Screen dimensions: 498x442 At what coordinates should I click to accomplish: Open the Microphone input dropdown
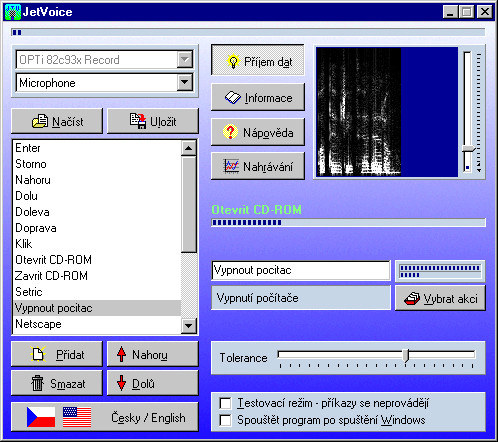pos(185,82)
